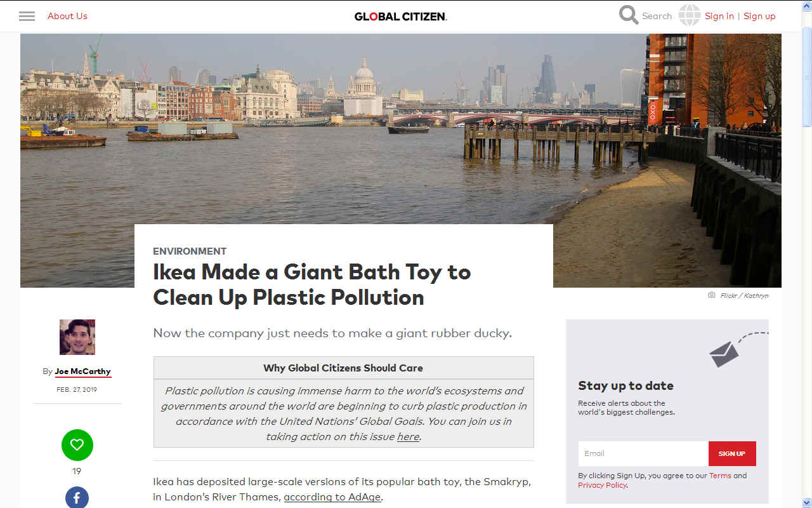Open Joe McCarthy author page

click(x=82, y=371)
